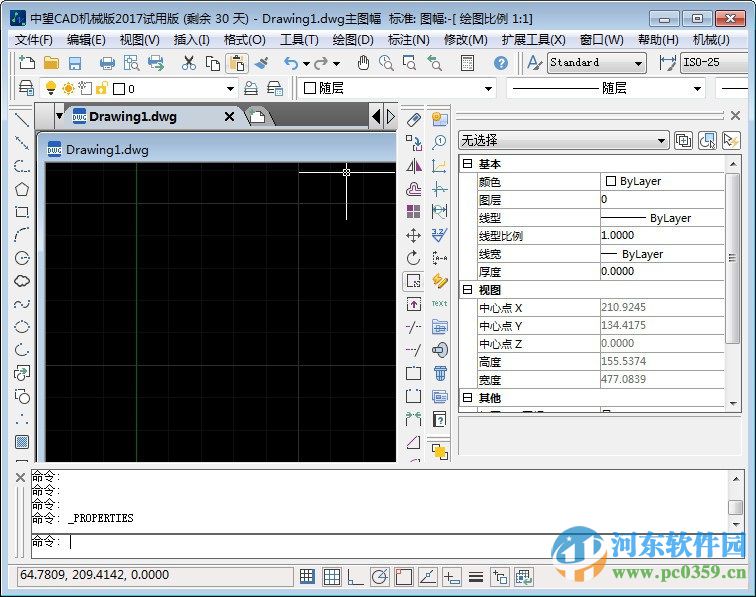The width and height of the screenshot is (756, 597).
Task: Redo the last undone action
Action: (x=321, y=63)
